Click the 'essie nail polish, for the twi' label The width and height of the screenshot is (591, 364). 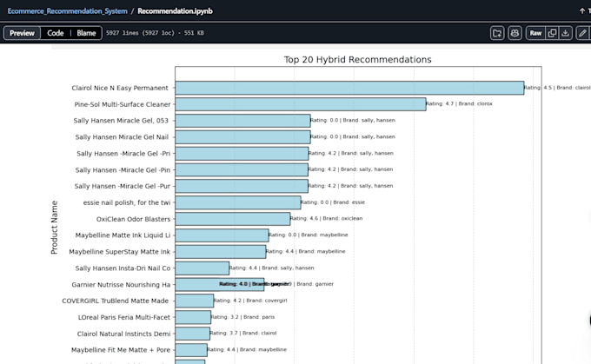coord(127,202)
